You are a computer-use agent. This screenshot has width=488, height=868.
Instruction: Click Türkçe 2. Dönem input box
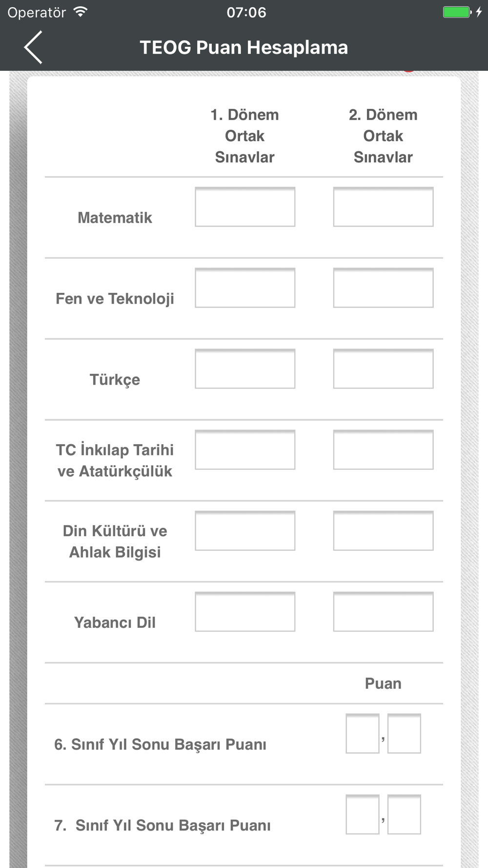click(x=383, y=369)
